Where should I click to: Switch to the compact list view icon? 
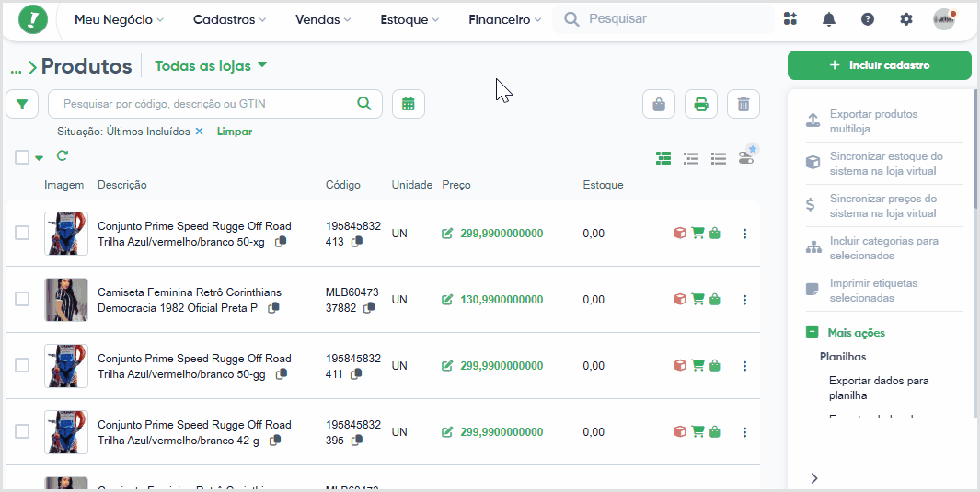[x=718, y=158]
